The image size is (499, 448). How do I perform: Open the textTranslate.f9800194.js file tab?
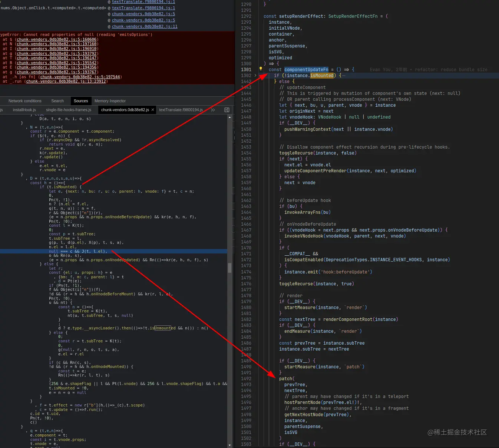[x=181, y=110]
